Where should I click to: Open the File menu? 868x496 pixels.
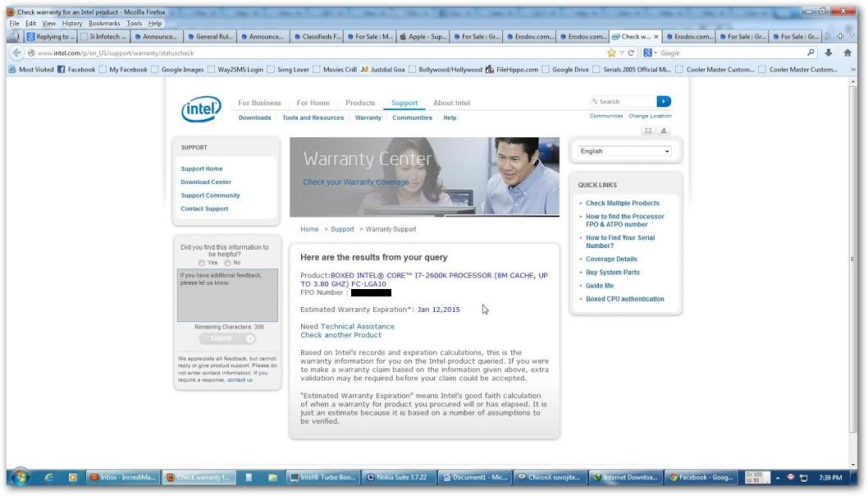[15, 23]
